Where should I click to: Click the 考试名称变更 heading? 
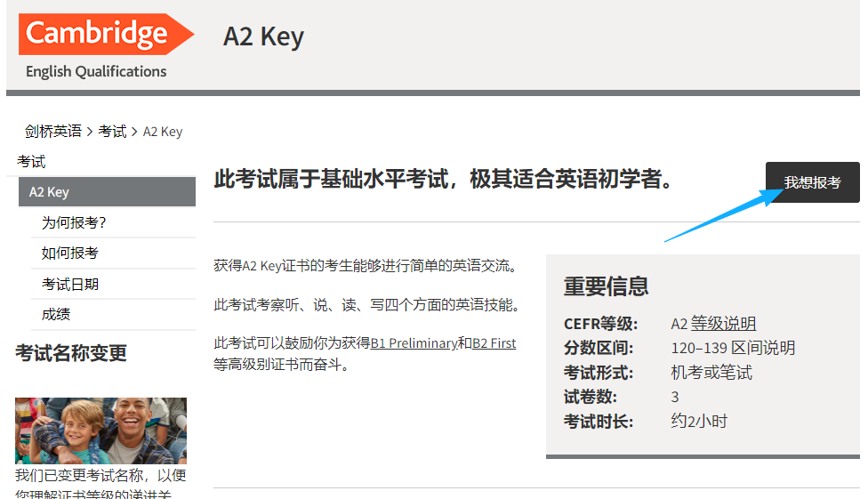71,353
